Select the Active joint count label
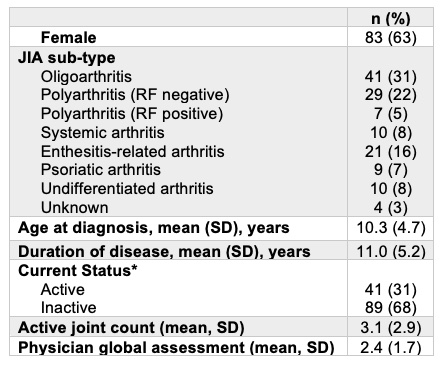Screen dimensions: 444x367 [x=131, y=328]
